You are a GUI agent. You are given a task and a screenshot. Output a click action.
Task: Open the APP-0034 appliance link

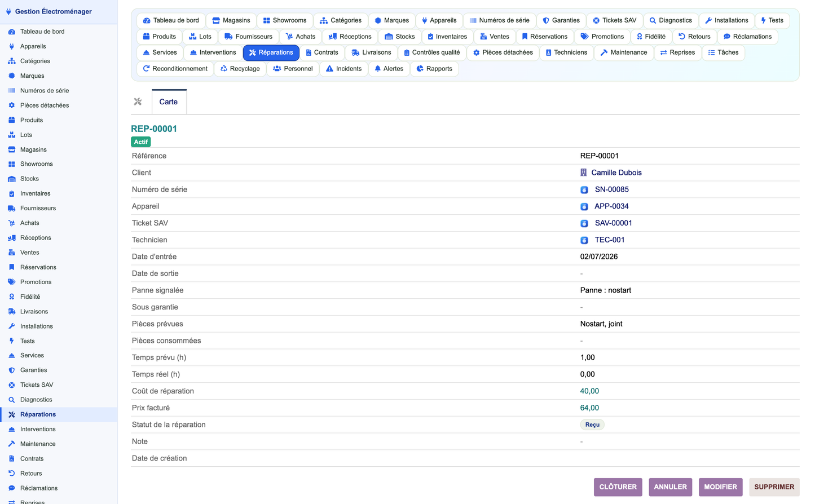[x=611, y=206]
